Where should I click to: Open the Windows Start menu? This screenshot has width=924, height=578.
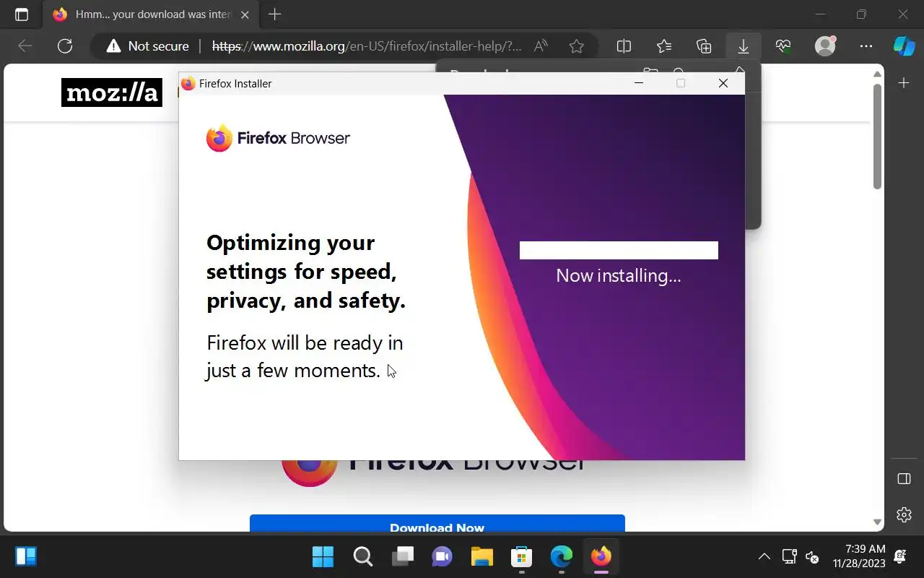coord(323,556)
